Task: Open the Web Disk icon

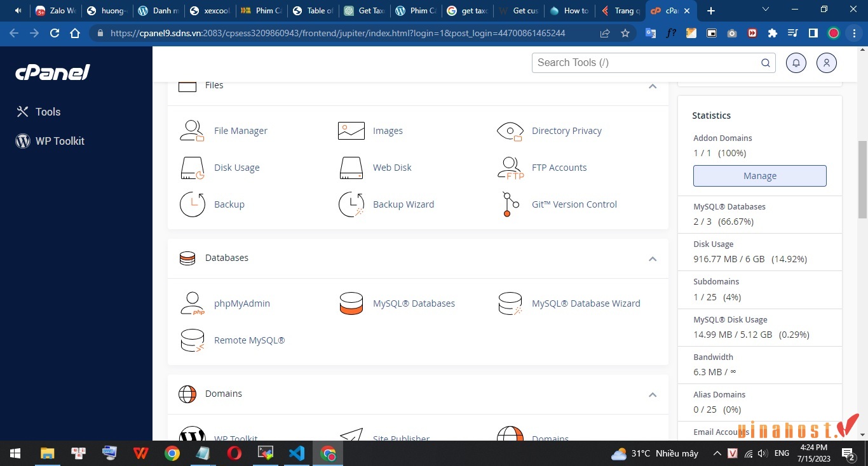Action: click(351, 168)
